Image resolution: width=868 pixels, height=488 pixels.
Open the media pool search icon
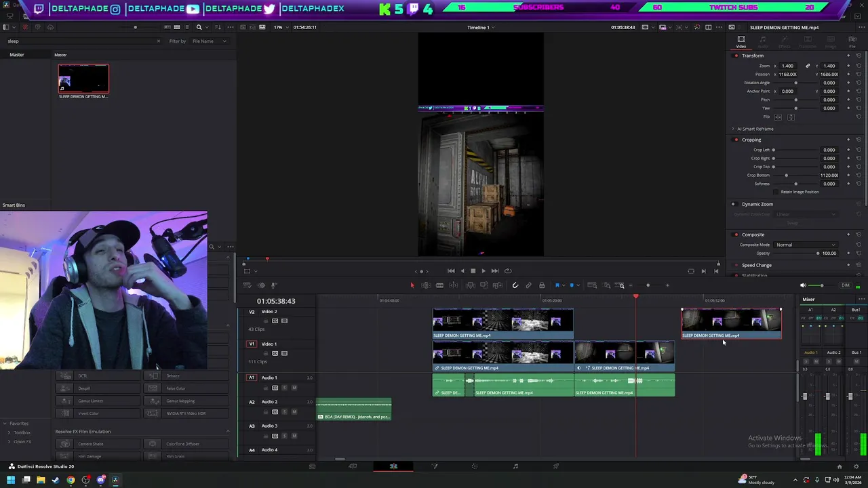point(199,27)
